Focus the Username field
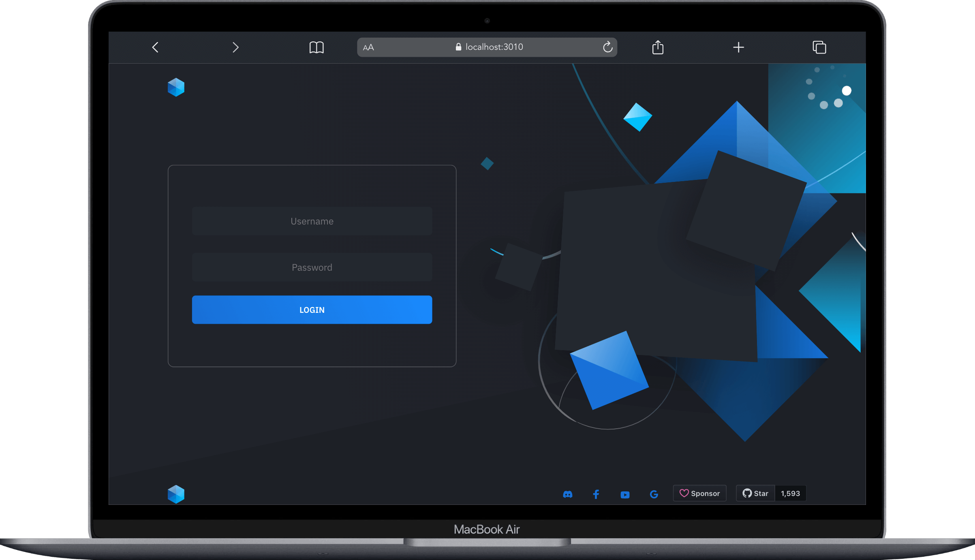975x560 pixels. (x=312, y=221)
